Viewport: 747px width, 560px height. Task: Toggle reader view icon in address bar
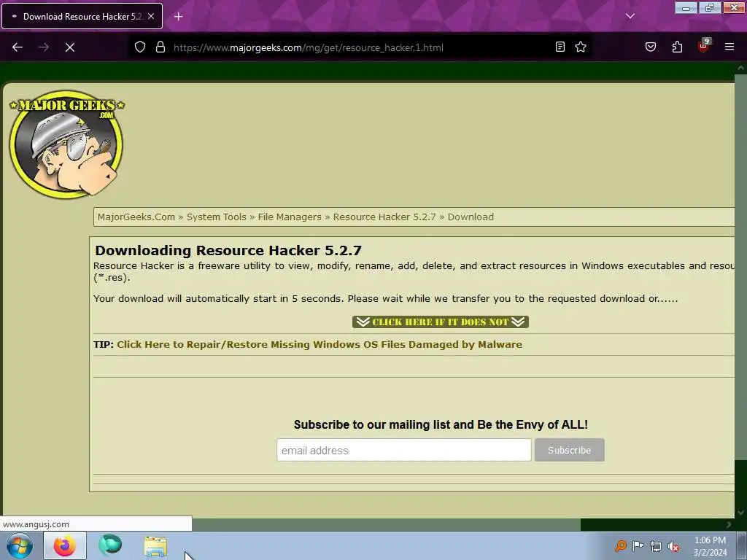click(x=560, y=47)
